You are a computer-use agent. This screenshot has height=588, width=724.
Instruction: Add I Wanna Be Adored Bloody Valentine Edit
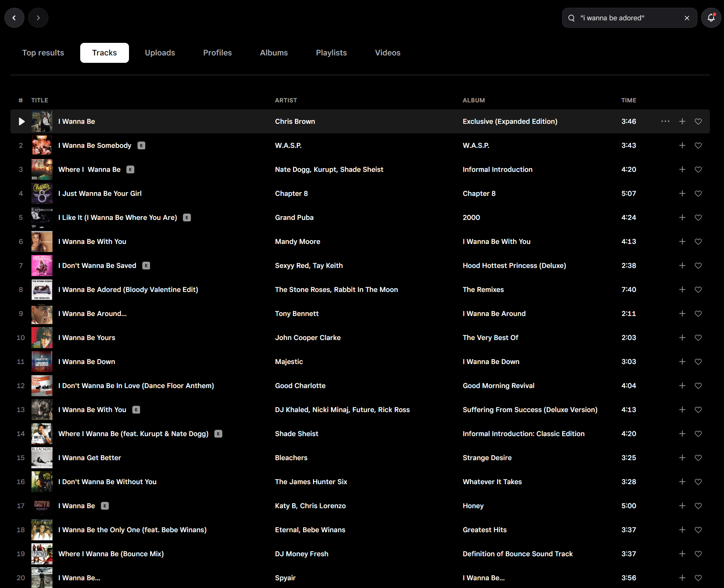tap(682, 289)
